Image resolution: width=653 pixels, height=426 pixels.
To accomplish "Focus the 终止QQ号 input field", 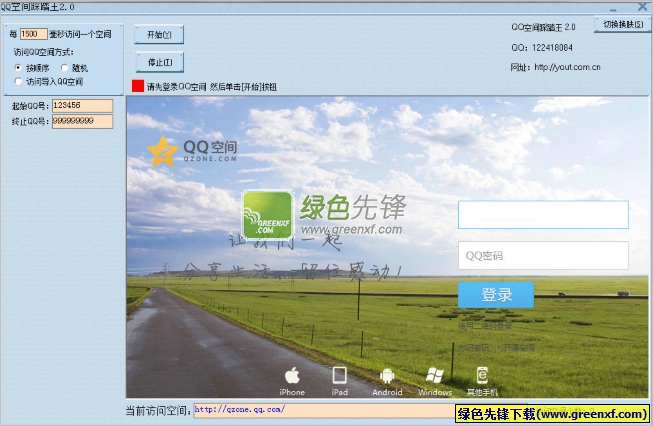I will [x=82, y=122].
